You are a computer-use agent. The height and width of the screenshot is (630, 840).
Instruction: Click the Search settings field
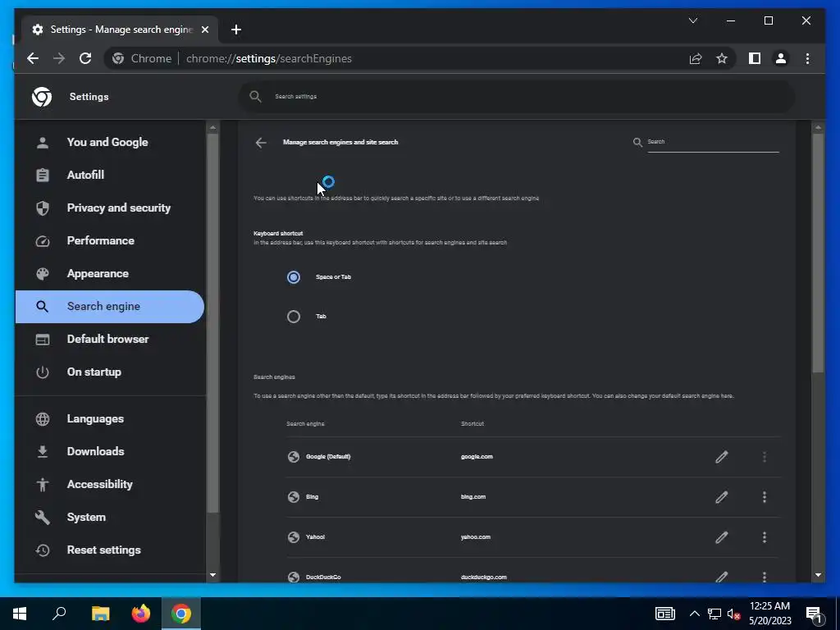[x=517, y=97]
